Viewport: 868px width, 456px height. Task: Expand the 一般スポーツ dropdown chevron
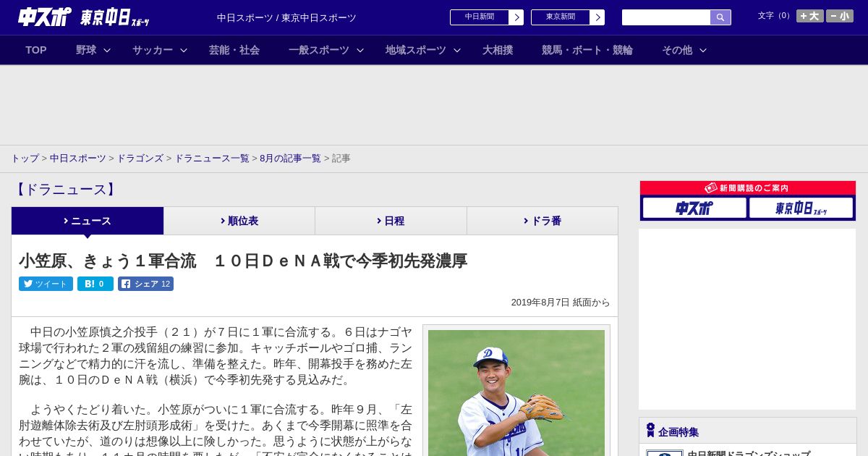360,50
